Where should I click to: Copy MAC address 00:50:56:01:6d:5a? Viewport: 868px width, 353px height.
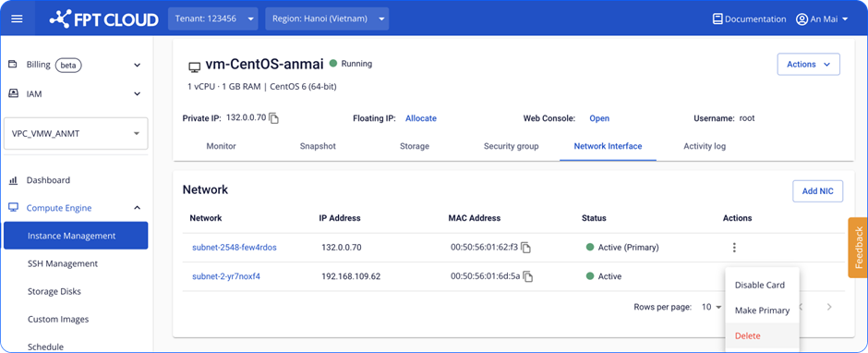click(529, 276)
